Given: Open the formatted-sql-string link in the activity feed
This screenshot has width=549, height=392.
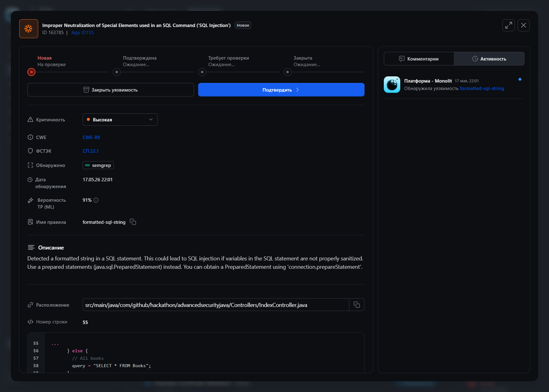Looking at the screenshot, I should [482, 88].
